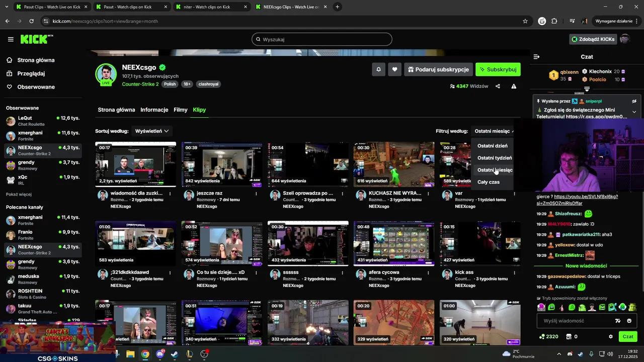Select 'Ostatni dzień' filter option
This screenshot has width=644, height=362.
pos(492,146)
